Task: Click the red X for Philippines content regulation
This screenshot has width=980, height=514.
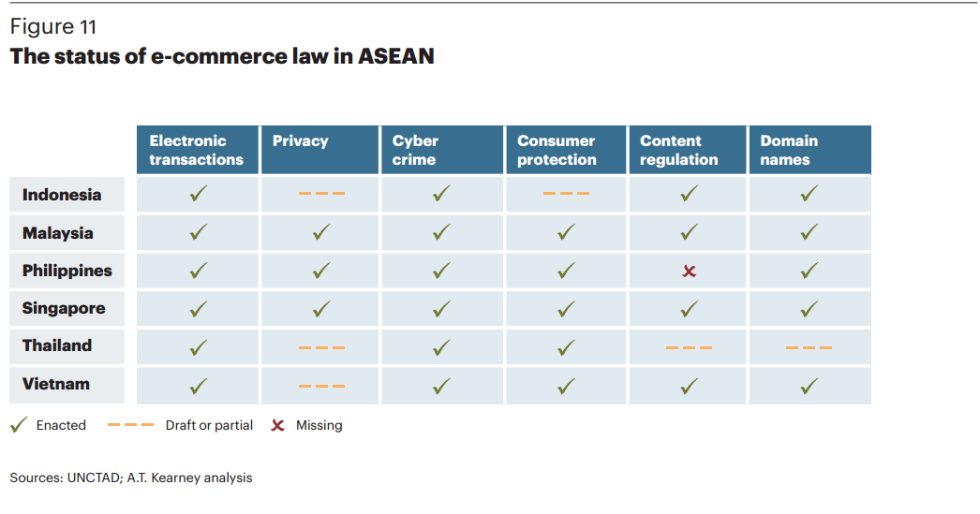Action: pyautogui.click(x=689, y=271)
